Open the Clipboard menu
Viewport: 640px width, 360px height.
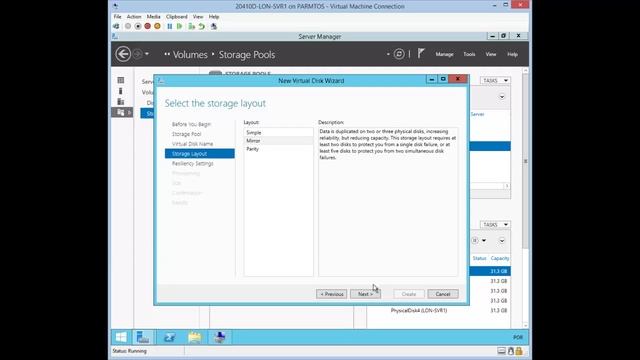[x=177, y=17]
